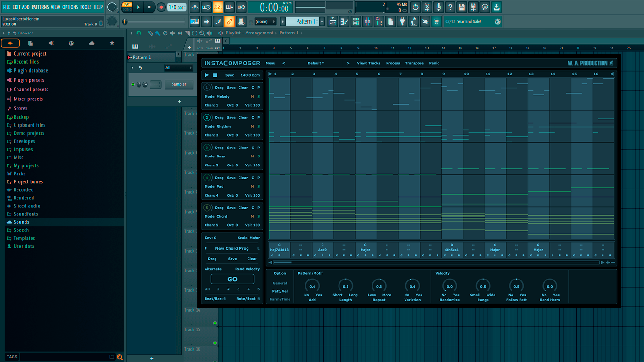This screenshot has height=362, width=644.
Task: Open the Scale: Major selector
Action: click(x=248, y=238)
